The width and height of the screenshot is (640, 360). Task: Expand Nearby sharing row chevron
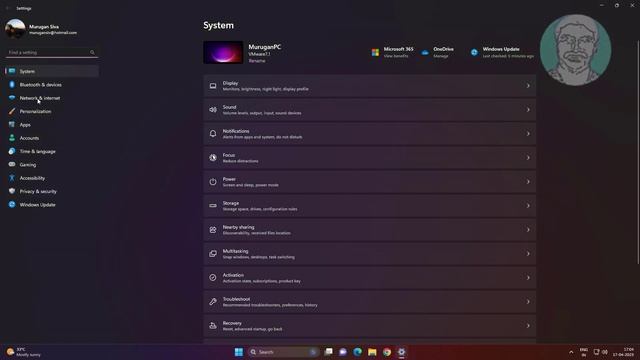(528, 230)
